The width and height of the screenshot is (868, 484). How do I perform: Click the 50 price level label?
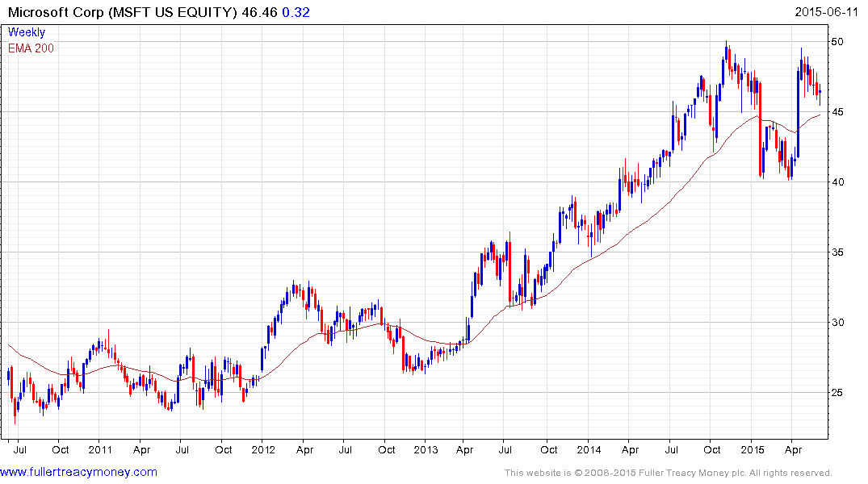click(x=839, y=41)
